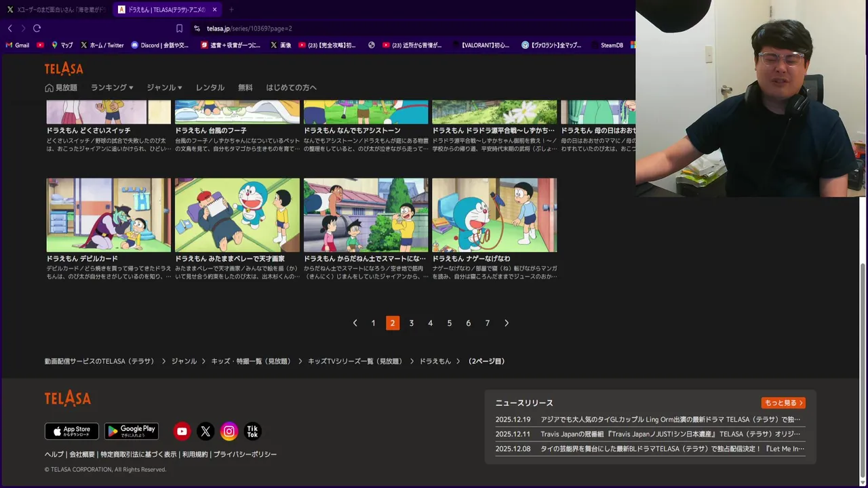Expand the ジャンル dropdown menu
Screen dimensions: 868x488
pyautogui.click(x=165, y=87)
